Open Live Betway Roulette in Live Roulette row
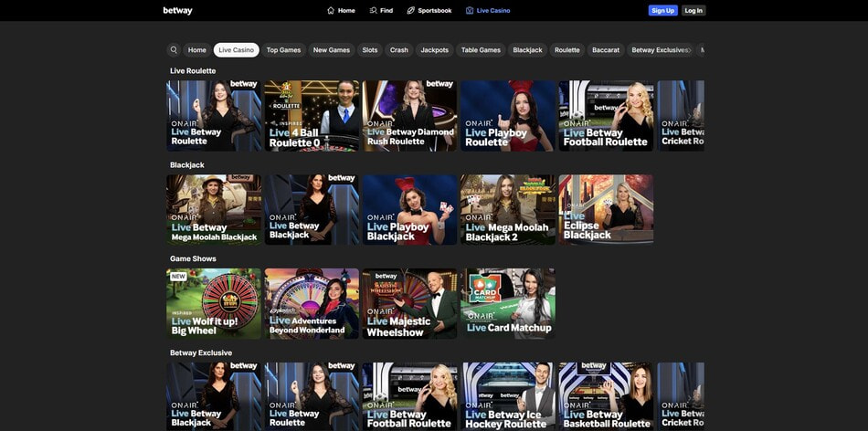Viewport: 868px width, 431px height. (x=214, y=116)
